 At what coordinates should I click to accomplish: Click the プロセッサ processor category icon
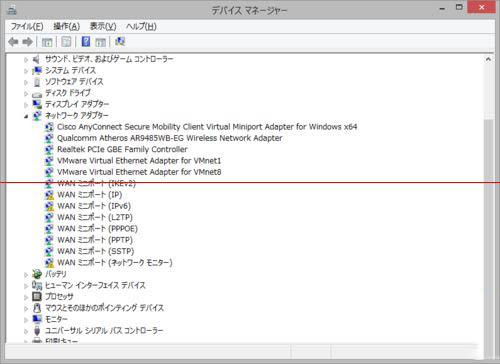[37, 296]
